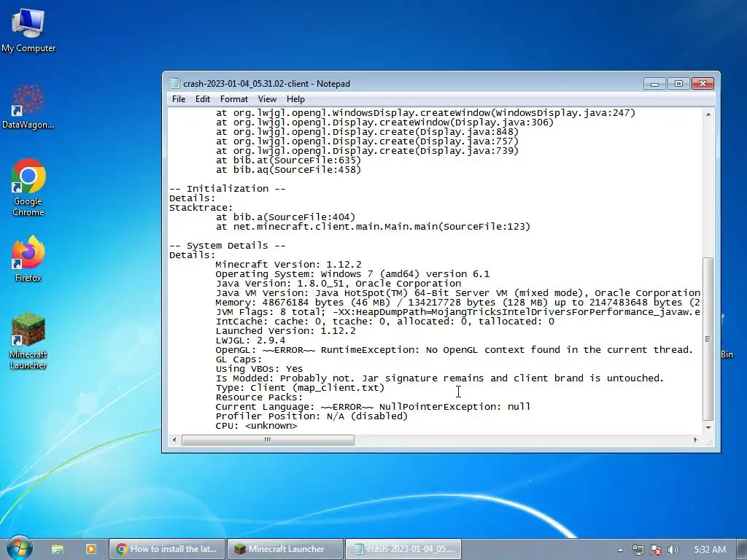This screenshot has height=560, width=747.
Task: Click 'at bib.aq(SourceFile:458)' line
Action: [x=288, y=169]
